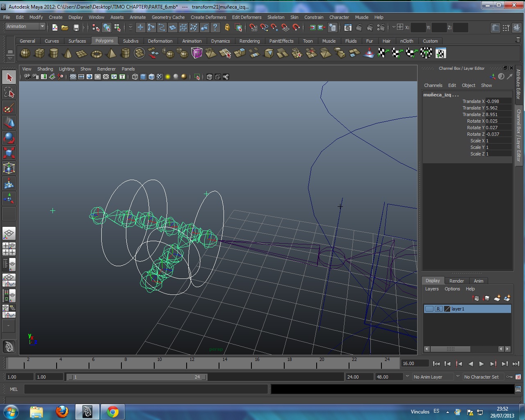Switch to four view layout
Screen dimensions: 525x420
click(x=9, y=249)
